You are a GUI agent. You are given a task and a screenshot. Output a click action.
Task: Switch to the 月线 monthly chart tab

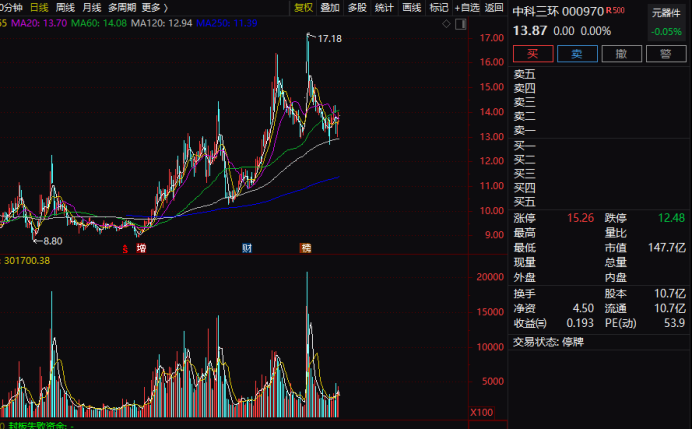[x=92, y=7]
